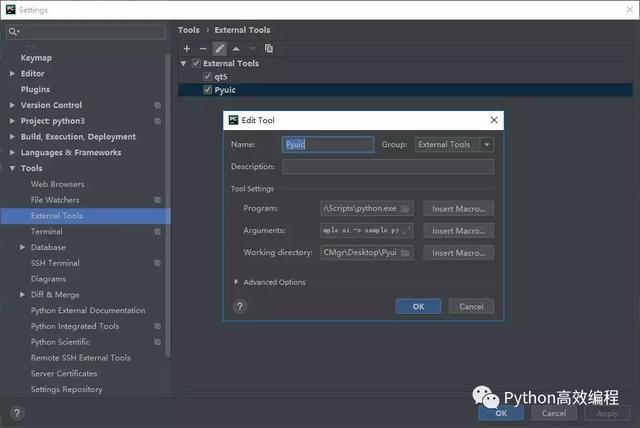This screenshot has height=428, width=640.
Task: Expand Project: python3 node
Action: (x=12, y=121)
